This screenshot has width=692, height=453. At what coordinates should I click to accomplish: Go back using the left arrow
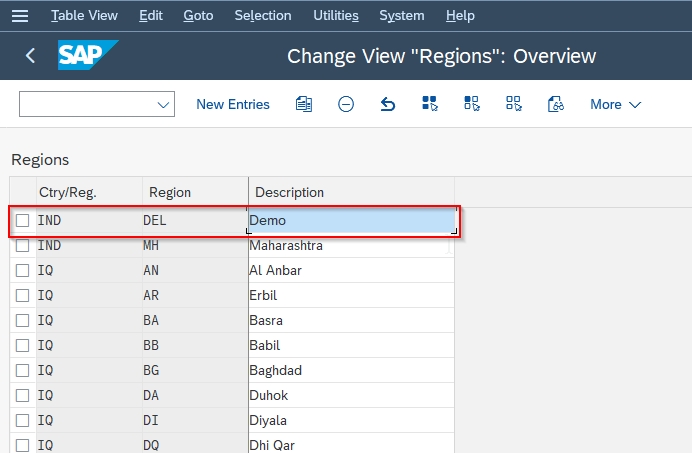pyautogui.click(x=30, y=56)
